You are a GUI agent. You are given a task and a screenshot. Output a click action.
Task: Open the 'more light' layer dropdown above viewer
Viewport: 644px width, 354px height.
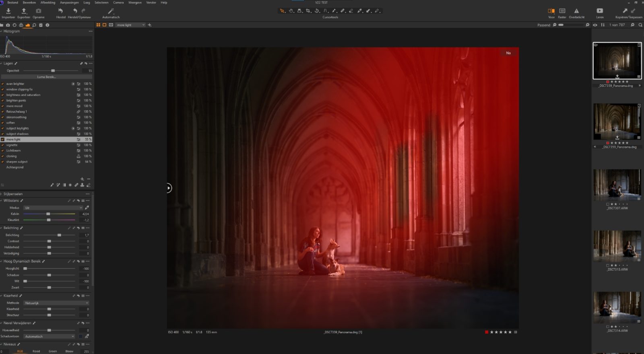click(130, 25)
